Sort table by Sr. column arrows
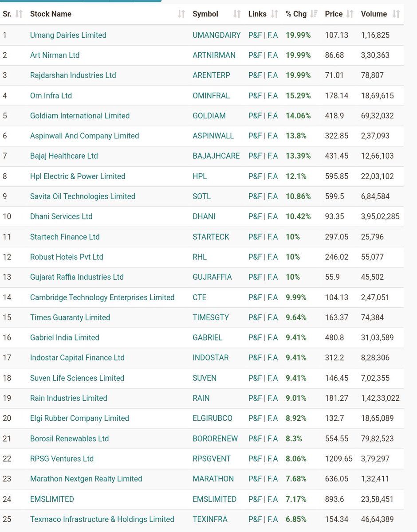The width and height of the screenshot is (417, 532). (19, 14)
